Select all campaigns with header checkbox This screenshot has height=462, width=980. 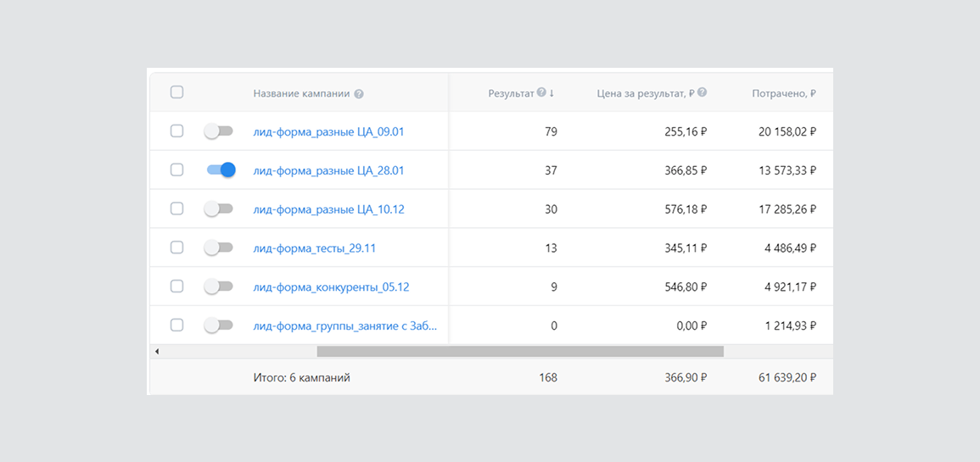[x=176, y=92]
